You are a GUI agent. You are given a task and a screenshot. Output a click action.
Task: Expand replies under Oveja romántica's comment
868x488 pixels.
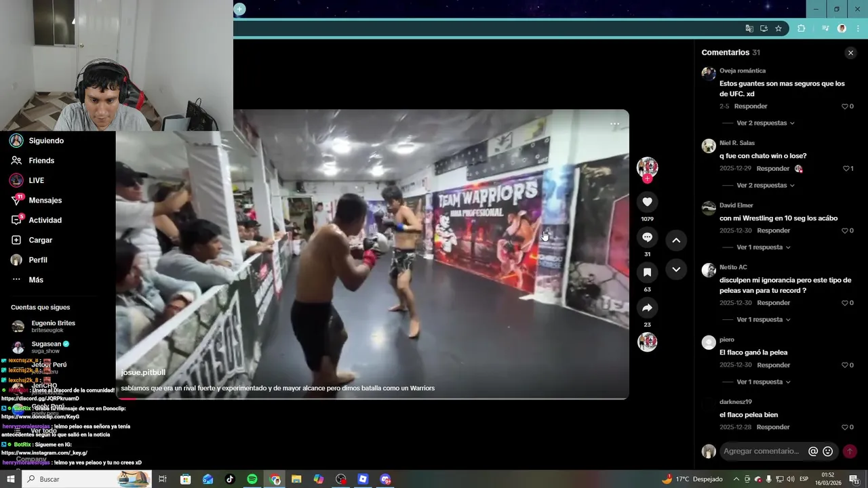[x=765, y=123]
